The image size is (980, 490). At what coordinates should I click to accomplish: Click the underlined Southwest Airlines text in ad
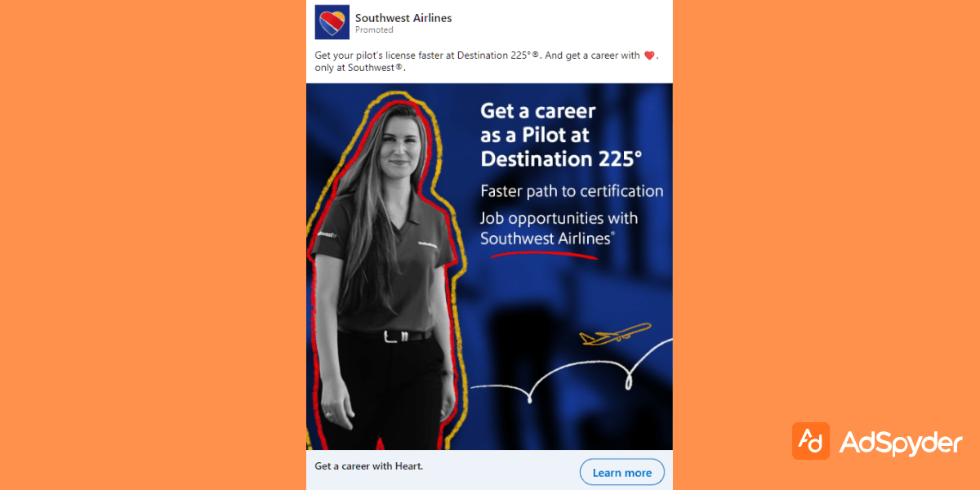tap(547, 238)
